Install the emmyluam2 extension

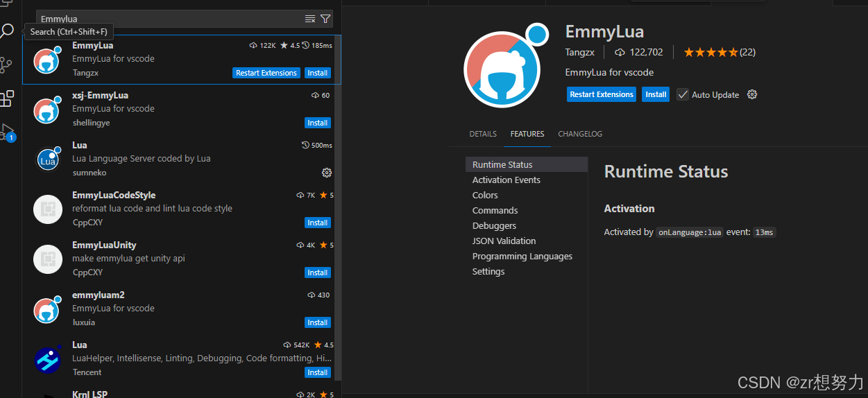tap(318, 322)
